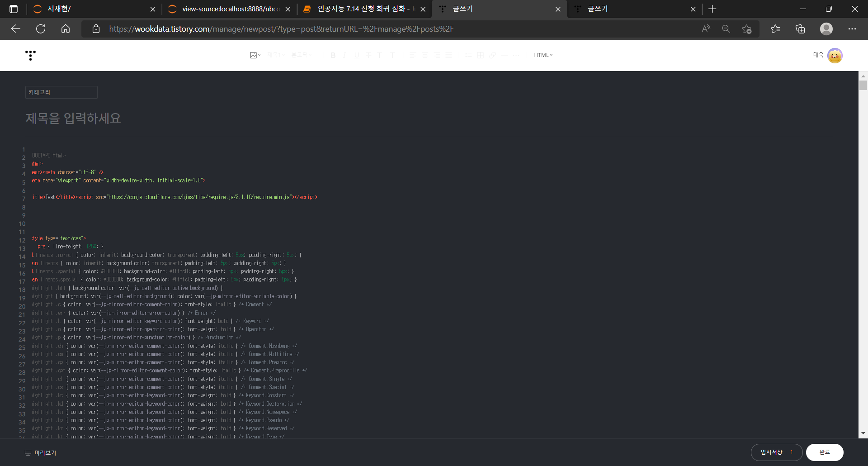Refresh the current page

pyautogui.click(x=41, y=29)
